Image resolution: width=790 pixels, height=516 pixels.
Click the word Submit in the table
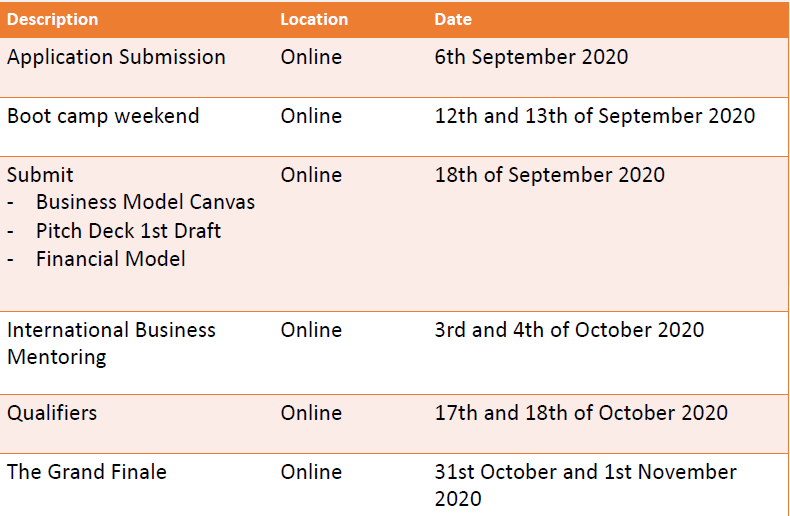pos(41,175)
